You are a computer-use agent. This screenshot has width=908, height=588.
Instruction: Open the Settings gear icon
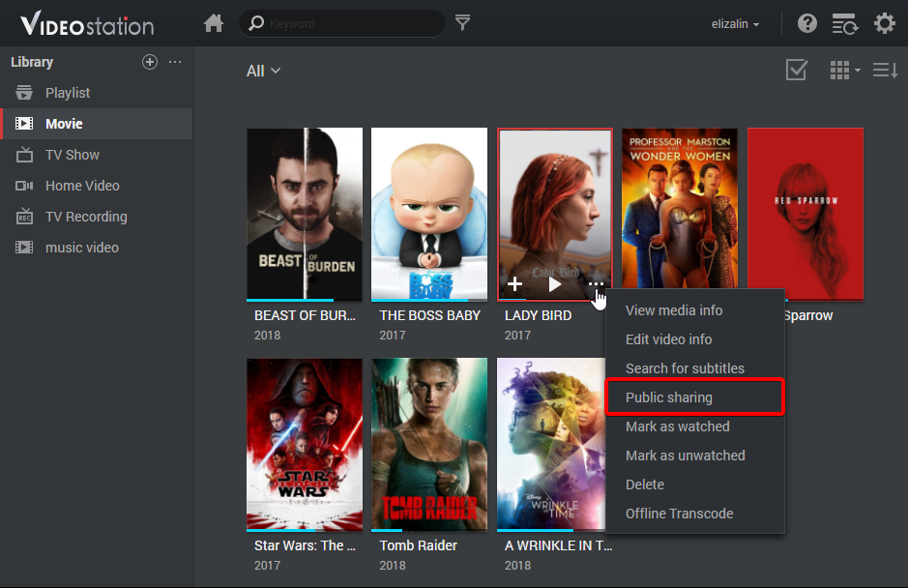pyautogui.click(x=884, y=23)
